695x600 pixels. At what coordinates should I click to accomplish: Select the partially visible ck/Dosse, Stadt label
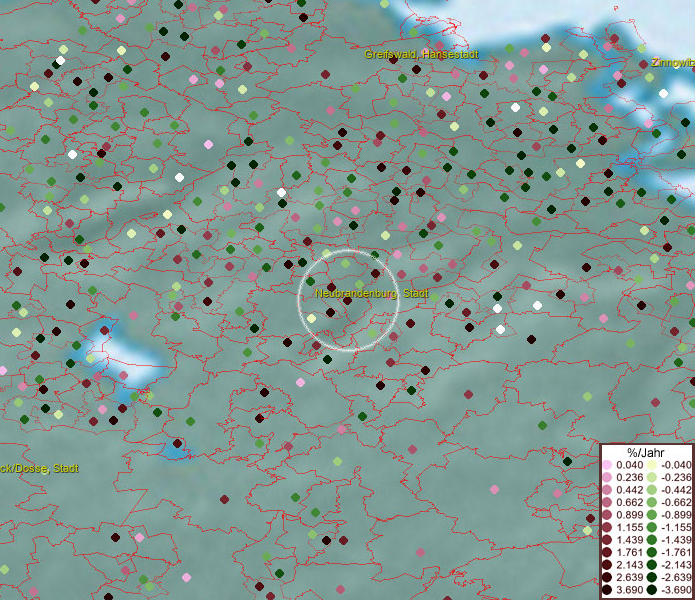click(x=39, y=468)
